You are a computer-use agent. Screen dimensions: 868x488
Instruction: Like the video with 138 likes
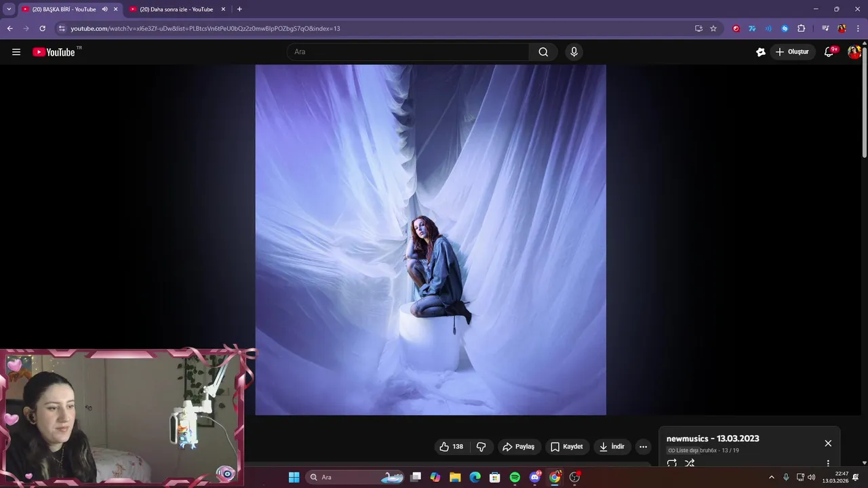452,447
